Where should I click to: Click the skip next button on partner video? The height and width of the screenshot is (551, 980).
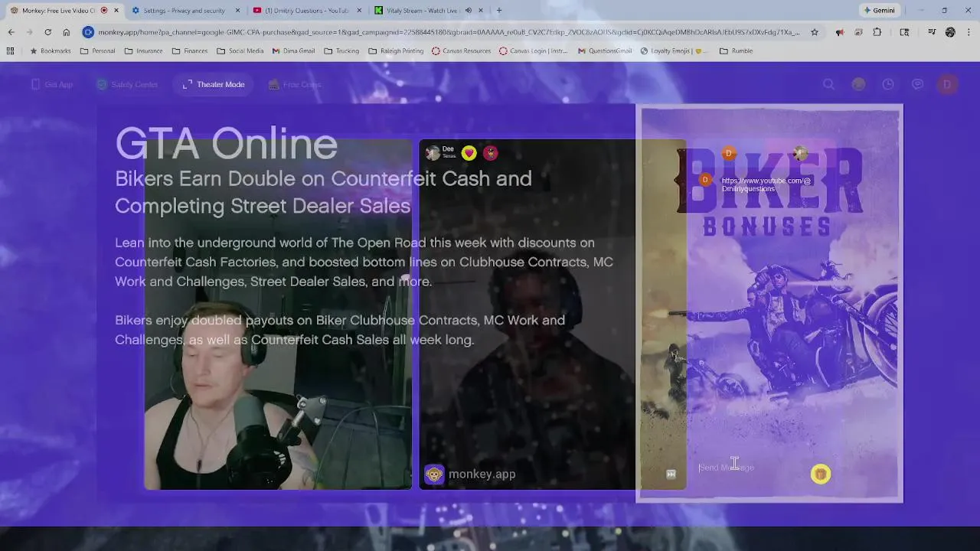[x=671, y=474]
